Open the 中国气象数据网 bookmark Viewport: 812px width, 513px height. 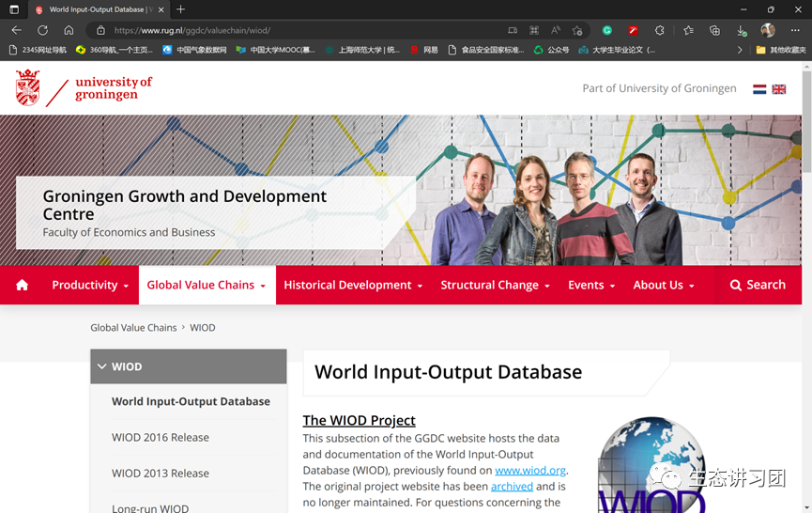(x=194, y=50)
